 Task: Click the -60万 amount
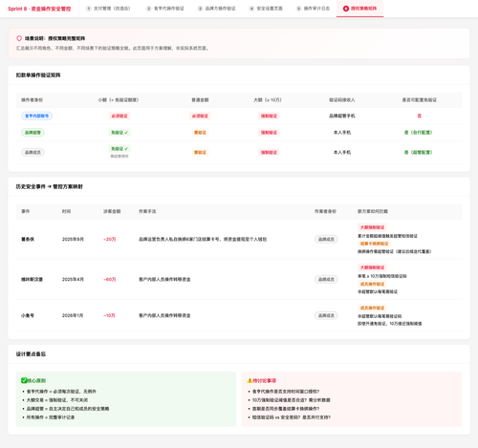click(110, 279)
